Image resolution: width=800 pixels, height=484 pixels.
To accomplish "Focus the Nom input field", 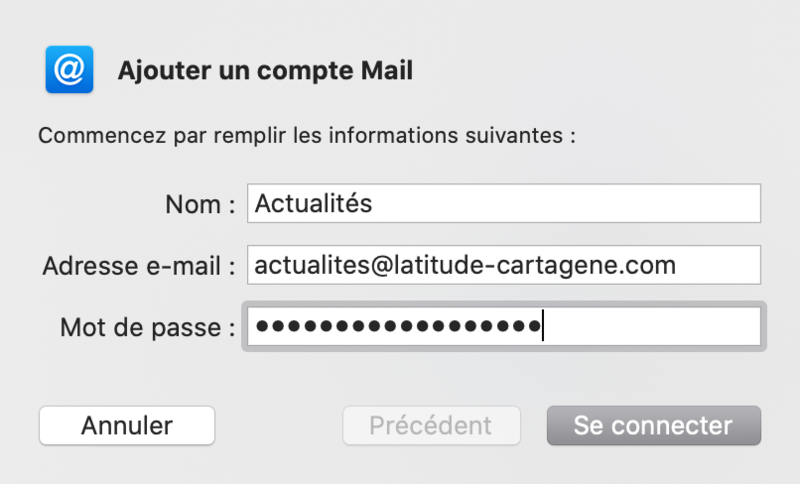I will (x=503, y=204).
